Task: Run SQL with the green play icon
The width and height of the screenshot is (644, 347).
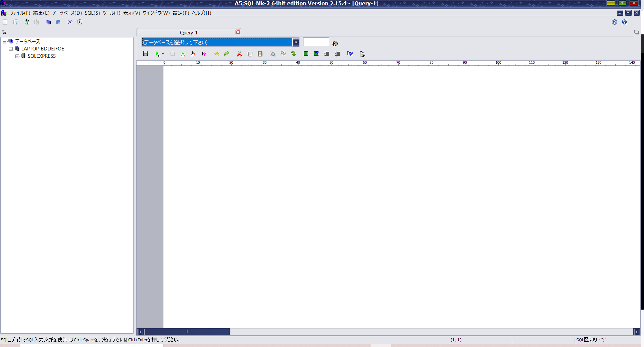Action: point(157,54)
